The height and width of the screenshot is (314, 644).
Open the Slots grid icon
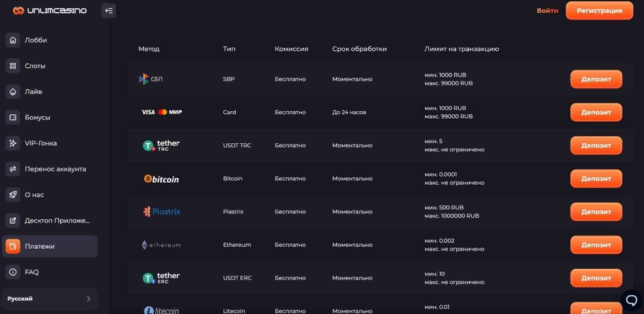(13, 66)
